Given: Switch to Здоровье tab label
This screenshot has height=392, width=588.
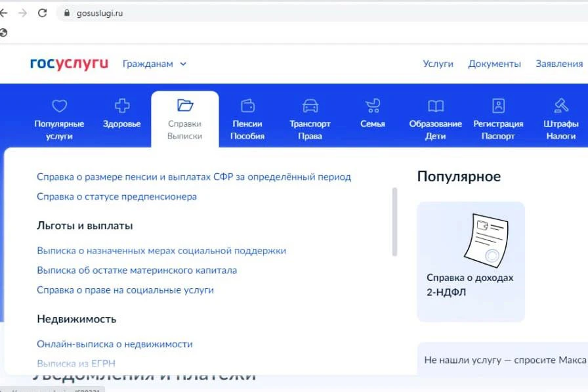Looking at the screenshot, I should pyautogui.click(x=122, y=124).
